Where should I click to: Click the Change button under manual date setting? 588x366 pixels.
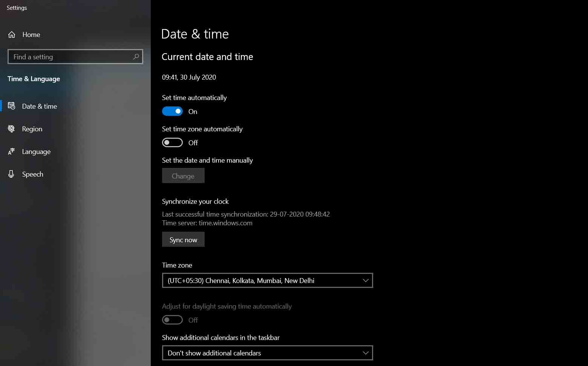pyautogui.click(x=183, y=175)
